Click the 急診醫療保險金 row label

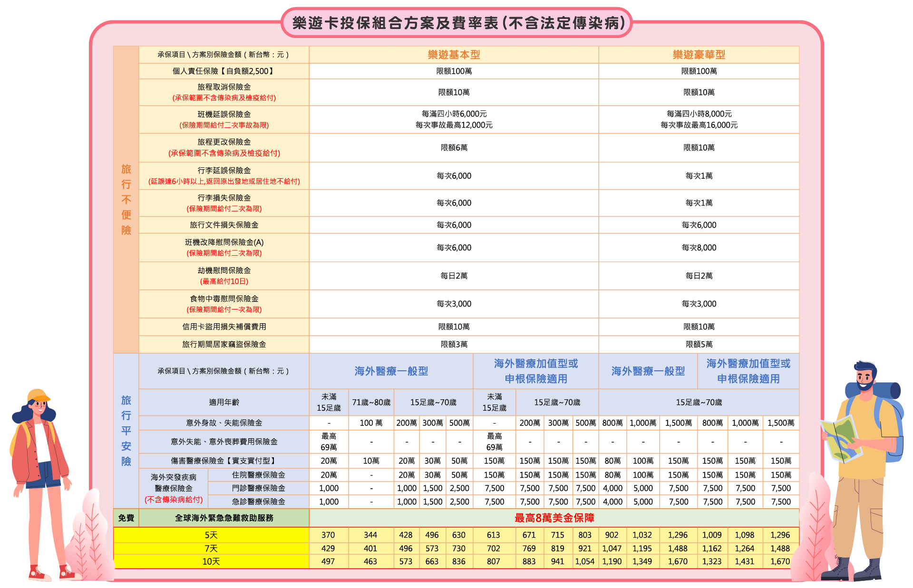pos(258,501)
